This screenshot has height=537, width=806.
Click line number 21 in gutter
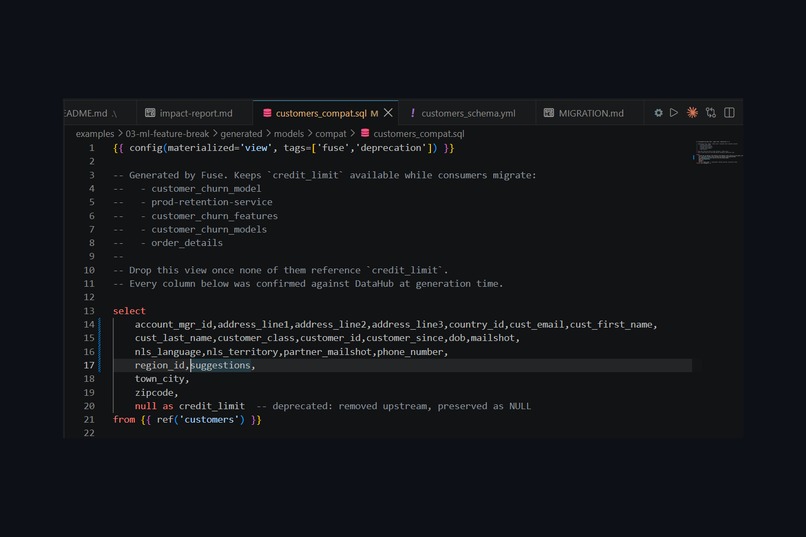pyautogui.click(x=89, y=420)
